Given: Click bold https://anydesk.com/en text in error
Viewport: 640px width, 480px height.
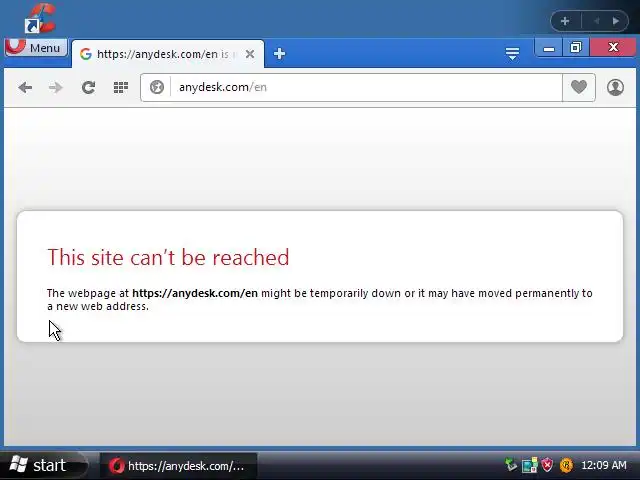Looking at the screenshot, I should [195, 293].
